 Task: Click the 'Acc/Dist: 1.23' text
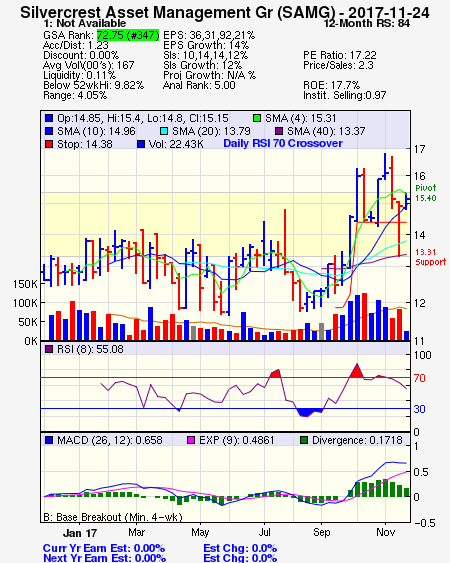(76, 45)
